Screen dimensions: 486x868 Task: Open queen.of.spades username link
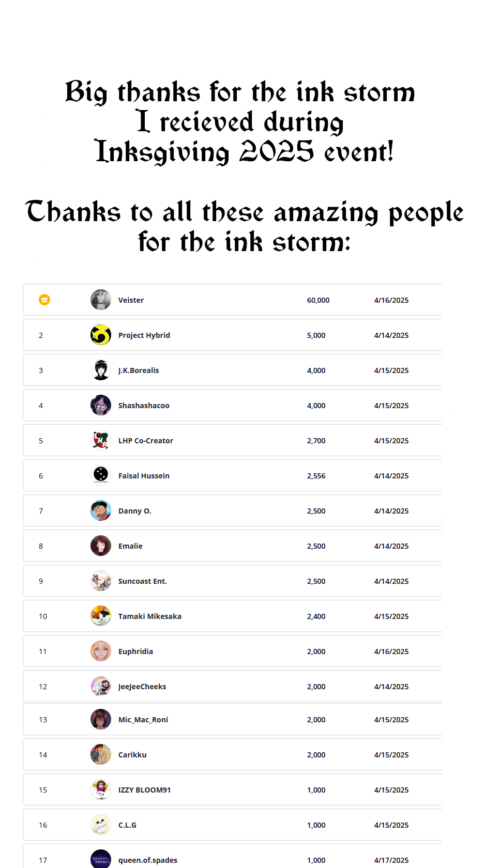coord(147,860)
